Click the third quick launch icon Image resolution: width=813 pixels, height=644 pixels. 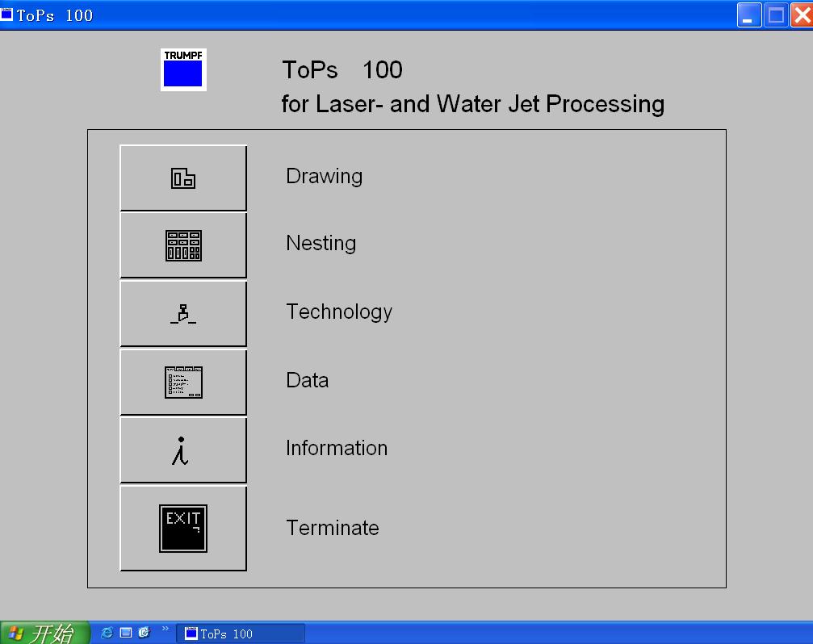pyautogui.click(x=145, y=633)
